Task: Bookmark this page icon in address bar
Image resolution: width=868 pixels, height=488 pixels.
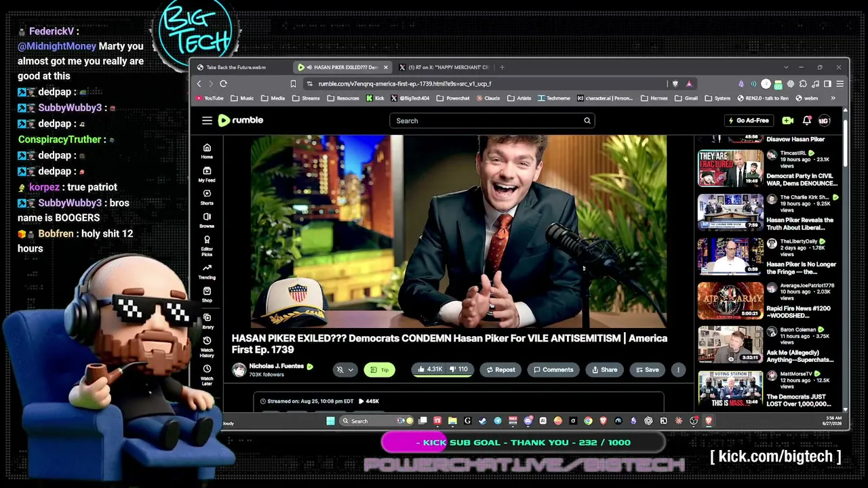Action: point(293,84)
